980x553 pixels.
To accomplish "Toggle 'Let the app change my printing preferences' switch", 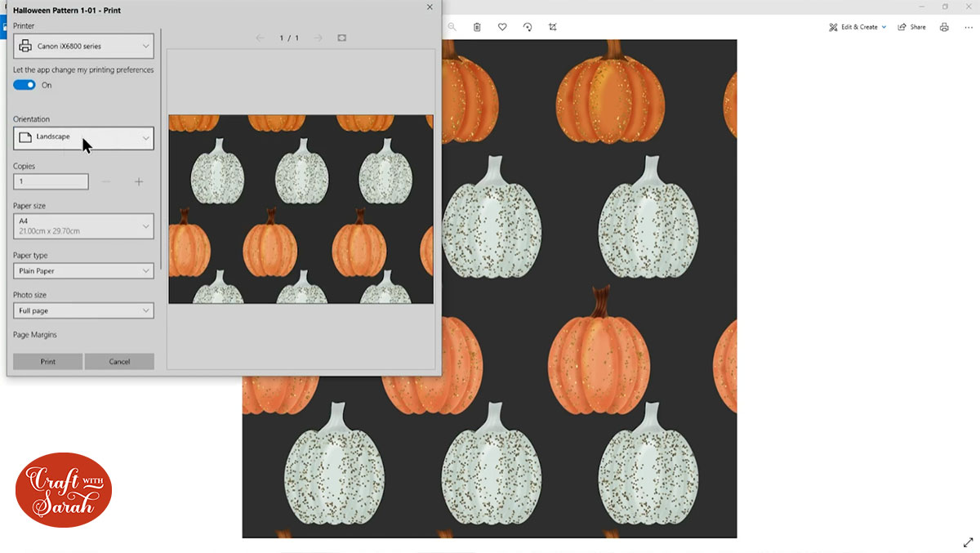I will tap(24, 85).
